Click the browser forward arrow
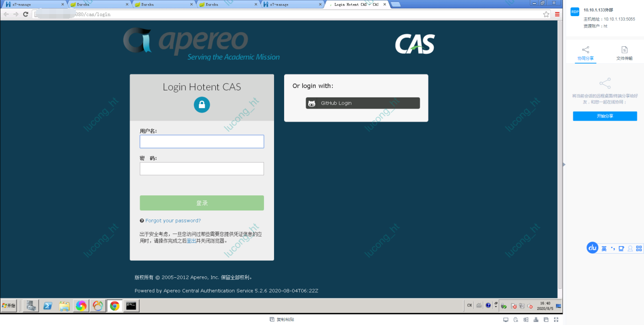This screenshot has width=644, height=325. point(16,14)
